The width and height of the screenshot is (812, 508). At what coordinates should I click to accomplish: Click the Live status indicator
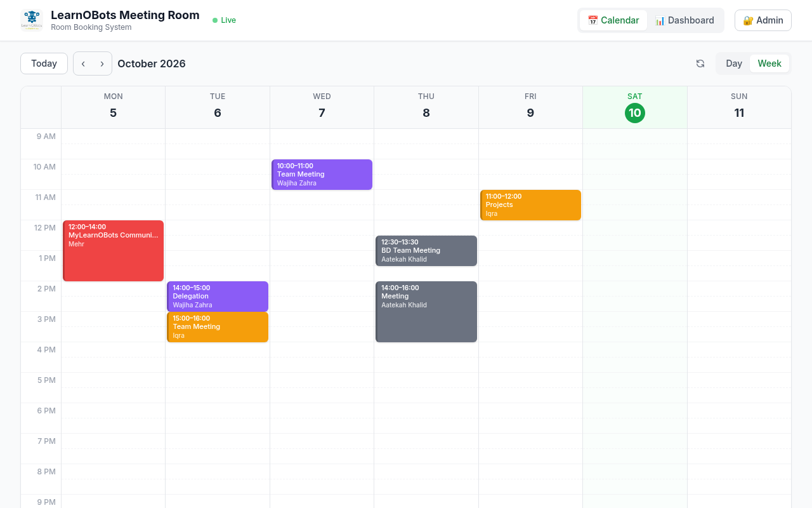[225, 20]
